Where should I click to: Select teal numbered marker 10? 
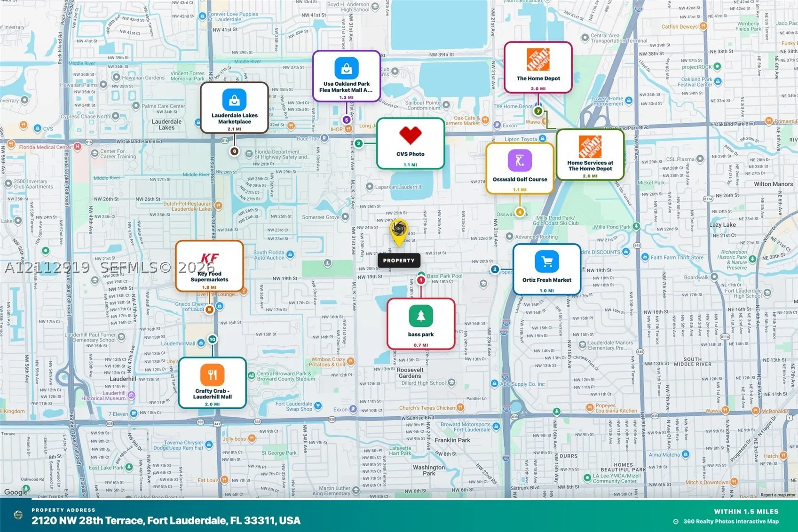point(212,339)
